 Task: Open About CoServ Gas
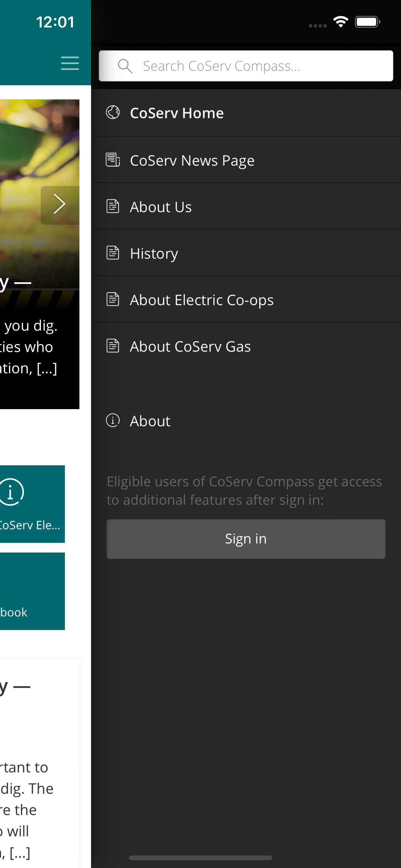click(x=246, y=346)
